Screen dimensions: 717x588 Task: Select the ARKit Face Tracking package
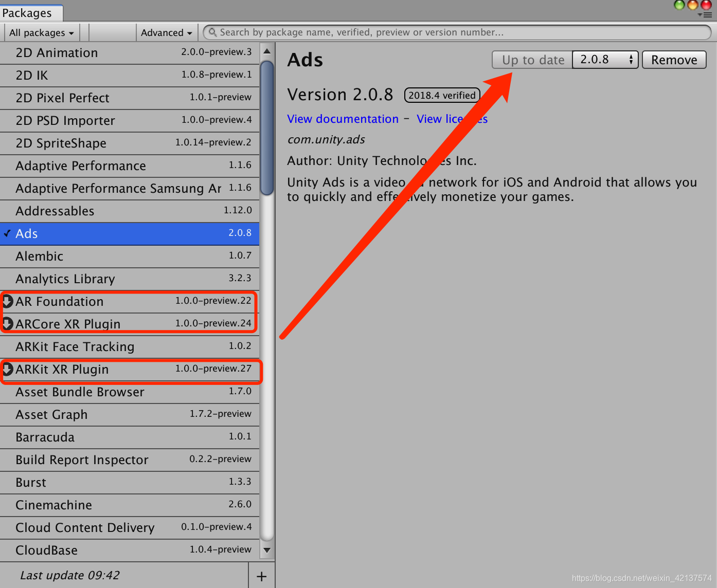tap(130, 347)
